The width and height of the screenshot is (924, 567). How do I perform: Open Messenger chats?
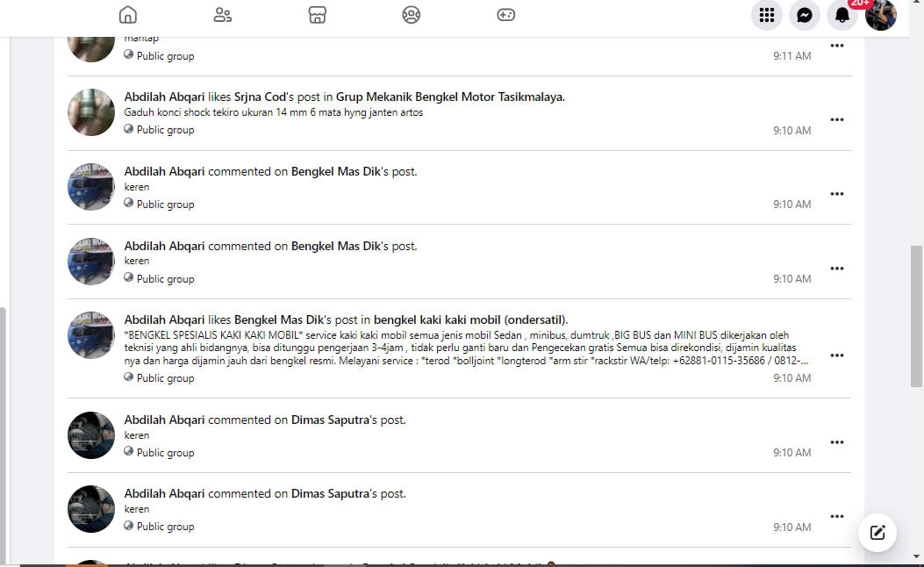pyautogui.click(x=805, y=15)
